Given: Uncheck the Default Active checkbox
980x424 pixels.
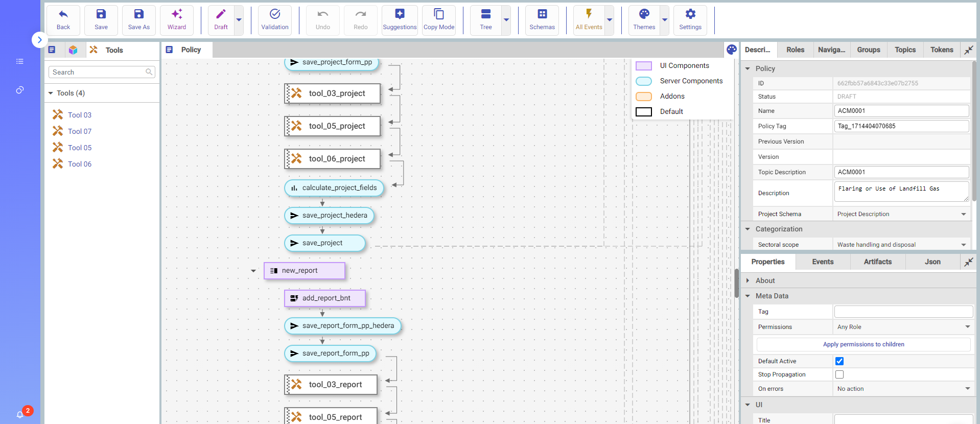Looking at the screenshot, I should (x=839, y=361).
